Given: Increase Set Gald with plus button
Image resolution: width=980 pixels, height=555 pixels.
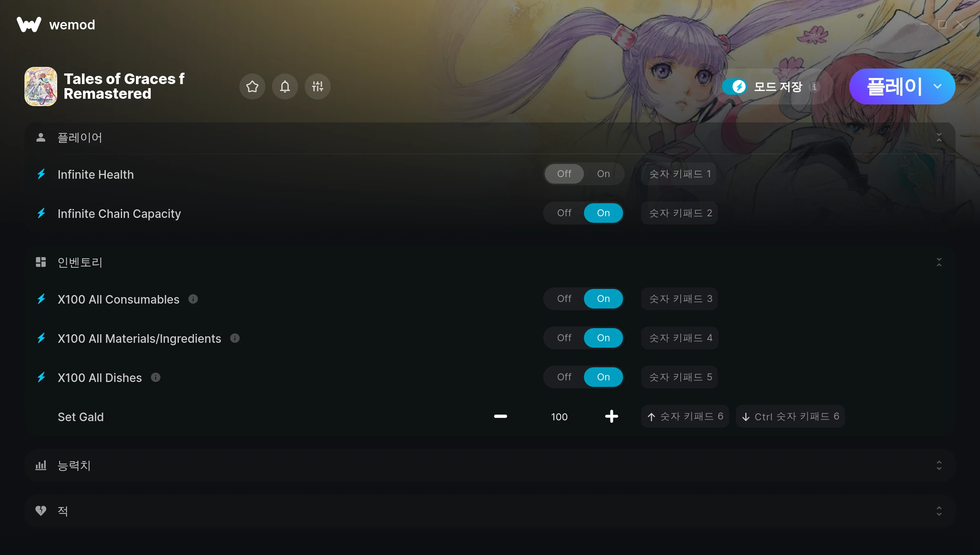Looking at the screenshot, I should click(x=611, y=416).
